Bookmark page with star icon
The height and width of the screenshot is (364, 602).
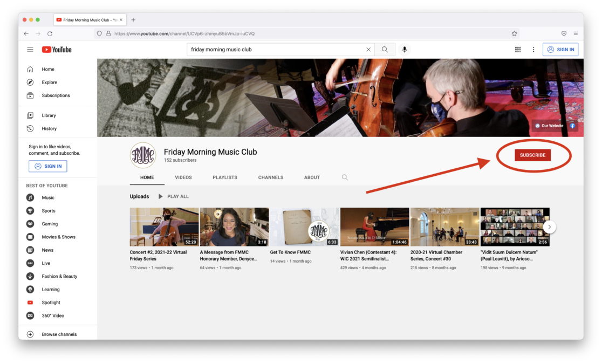(514, 33)
